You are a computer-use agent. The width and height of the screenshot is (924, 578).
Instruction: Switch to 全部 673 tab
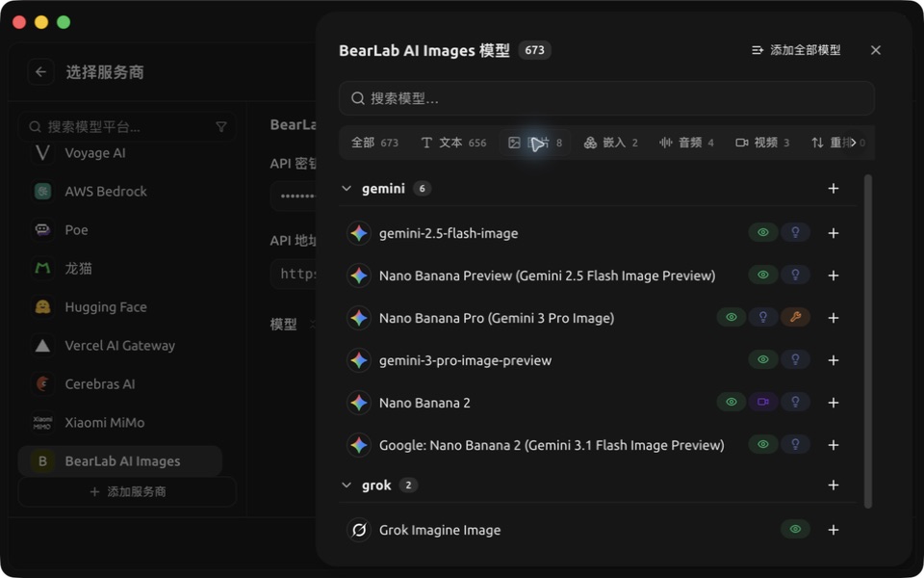tap(374, 143)
